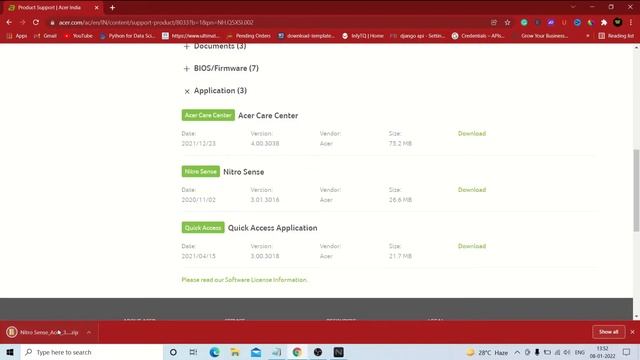Screen dimensions: 640x360
Task: Open the share page icon in address bar
Action: click(494, 22)
